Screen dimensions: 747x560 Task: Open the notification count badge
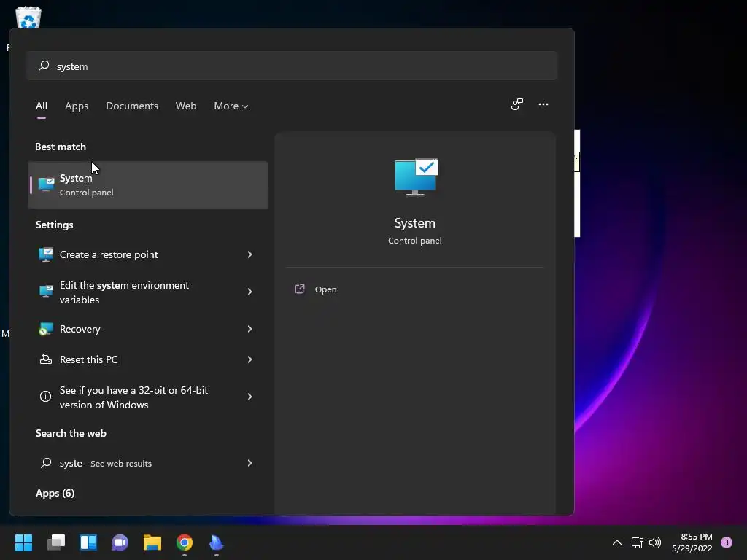point(727,542)
